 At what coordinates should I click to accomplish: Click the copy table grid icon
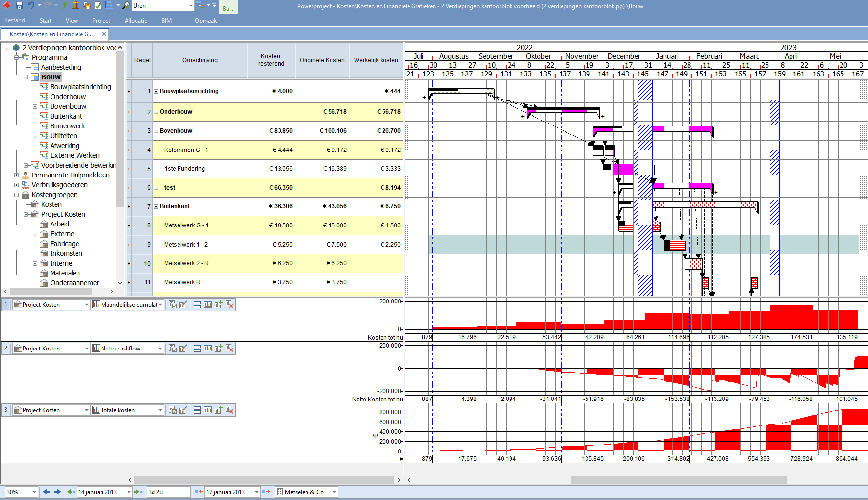[x=87, y=5]
